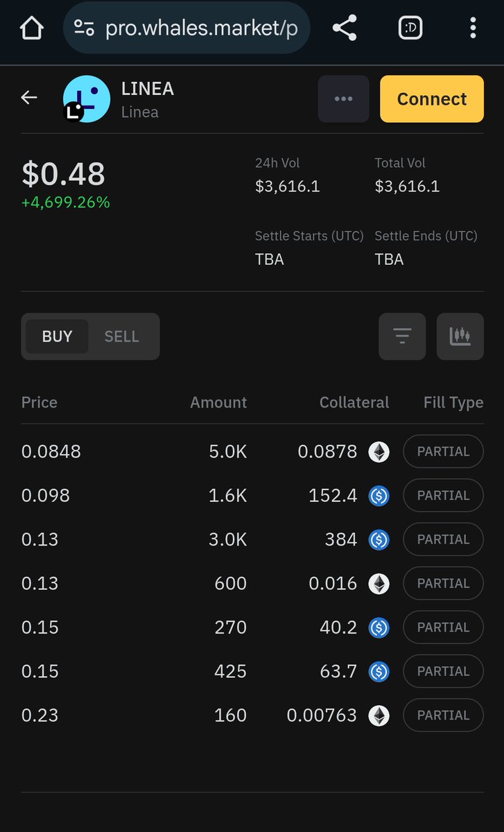The width and height of the screenshot is (504, 832).
Task: Click the 0.0848 price cell
Action: (51, 451)
